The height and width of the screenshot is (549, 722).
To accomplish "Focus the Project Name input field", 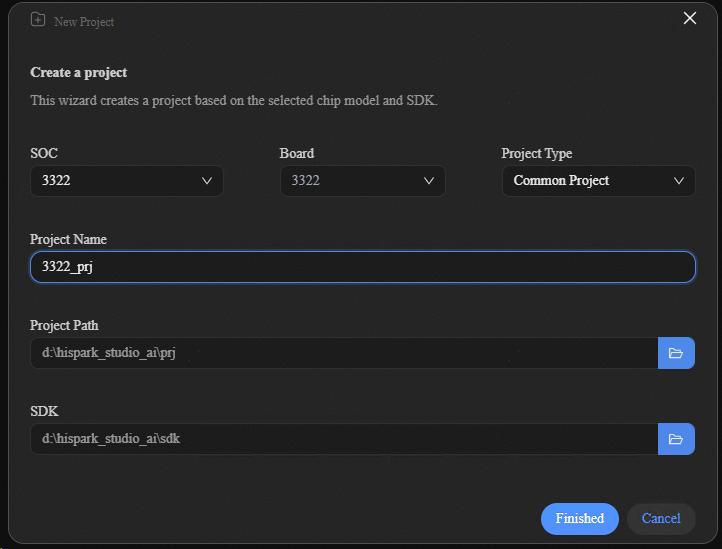I will [x=362, y=267].
